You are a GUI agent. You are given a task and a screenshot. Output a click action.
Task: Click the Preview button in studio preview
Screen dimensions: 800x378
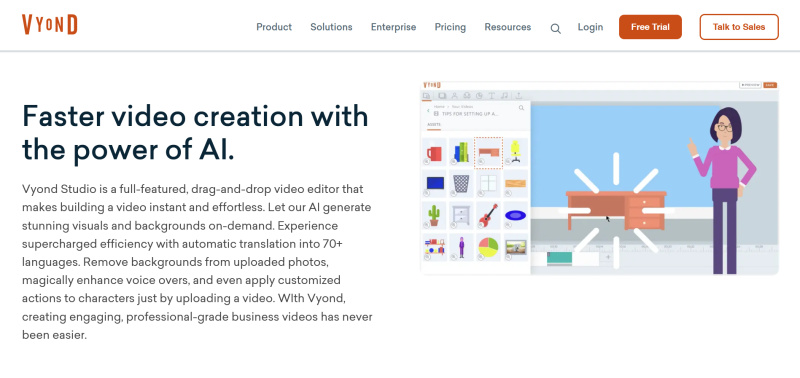click(x=750, y=85)
